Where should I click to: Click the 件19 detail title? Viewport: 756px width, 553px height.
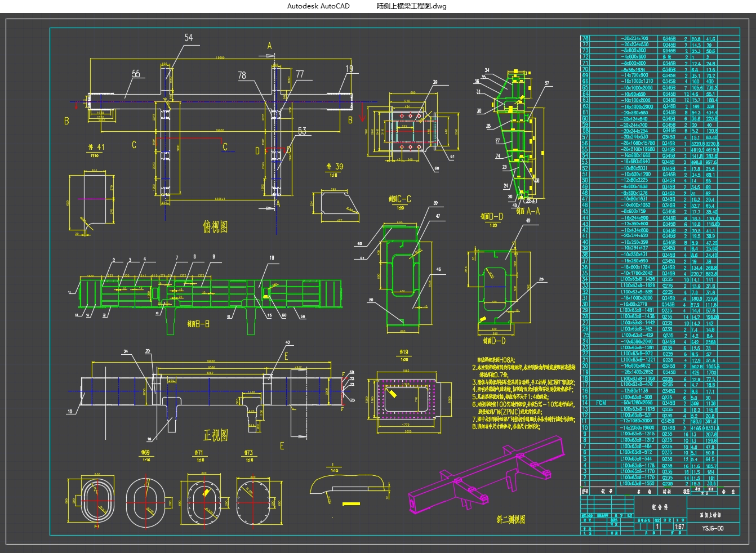point(403,352)
